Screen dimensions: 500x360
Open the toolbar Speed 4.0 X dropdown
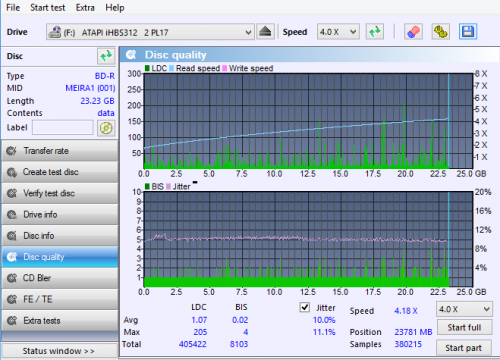coord(338,32)
